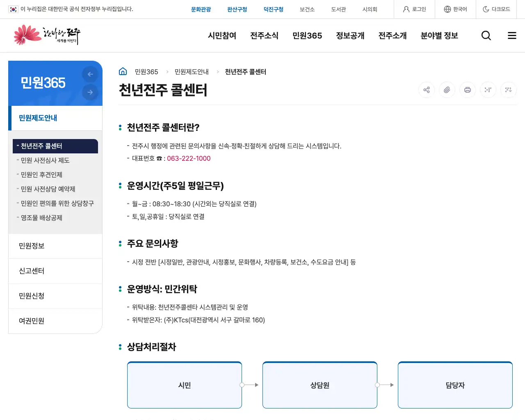This screenshot has width=525, height=420.
Task: Open the 시민참여 main menu
Action: pyautogui.click(x=222, y=36)
